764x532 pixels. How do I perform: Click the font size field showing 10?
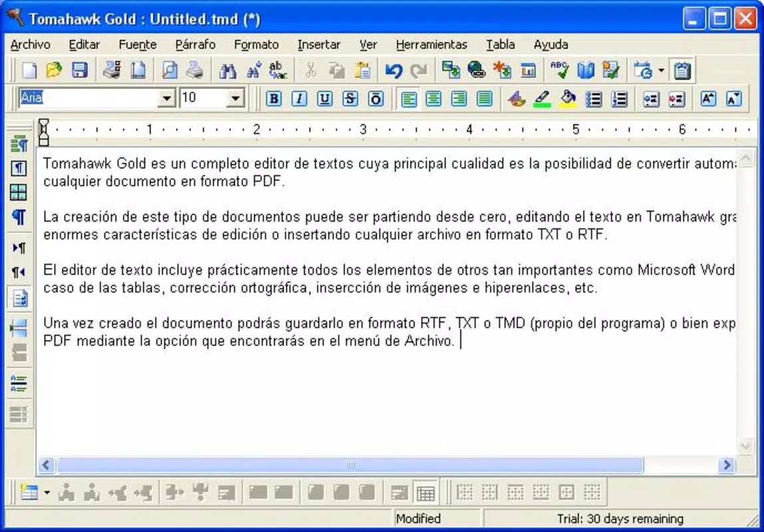(203, 99)
